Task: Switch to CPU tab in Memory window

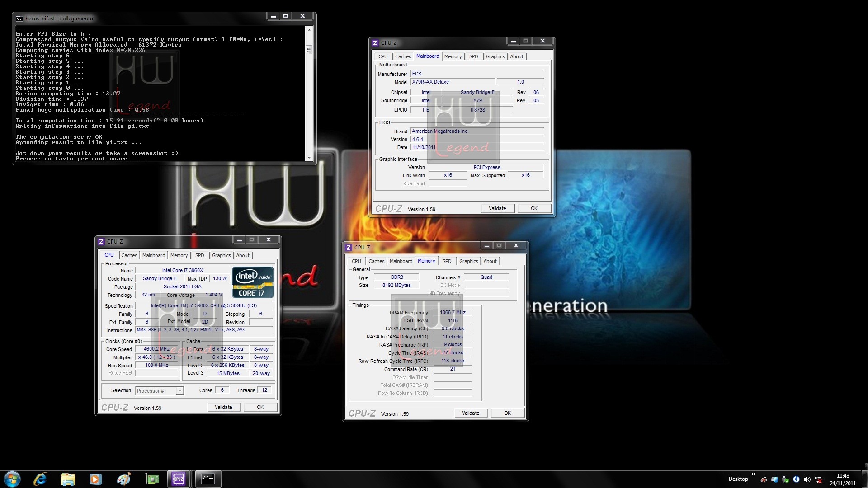Action: pyautogui.click(x=356, y=261)
